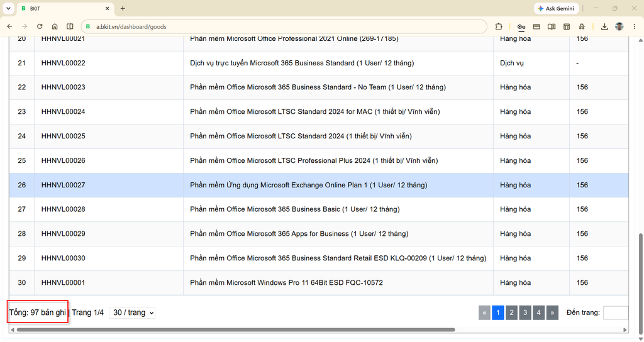Open a new browser tab
Image resolution: width=644 pixels, height=342 pixels.
click(x=123, y=8)
